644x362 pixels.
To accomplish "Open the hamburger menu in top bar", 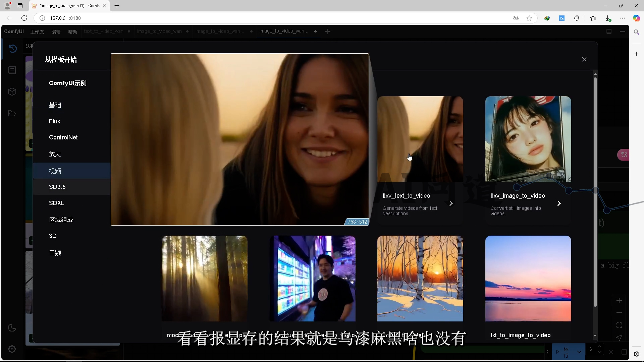I will pos(623,31).
